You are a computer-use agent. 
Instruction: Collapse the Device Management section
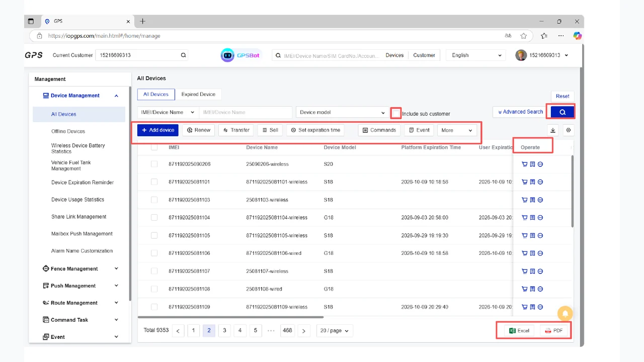point(116,96)
